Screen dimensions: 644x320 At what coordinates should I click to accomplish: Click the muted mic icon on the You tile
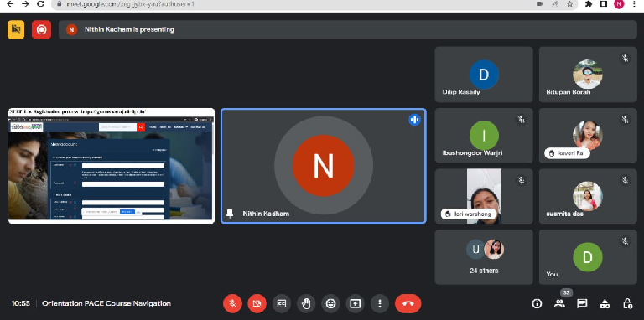[x=625, y=241]
